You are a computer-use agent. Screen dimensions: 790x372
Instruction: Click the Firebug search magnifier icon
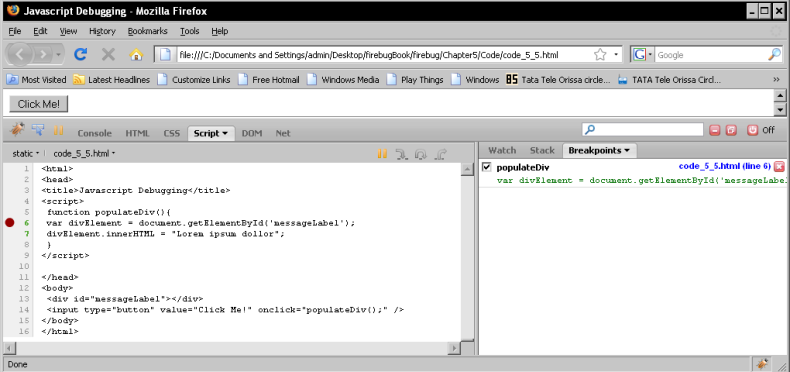(x=590, y=130)
